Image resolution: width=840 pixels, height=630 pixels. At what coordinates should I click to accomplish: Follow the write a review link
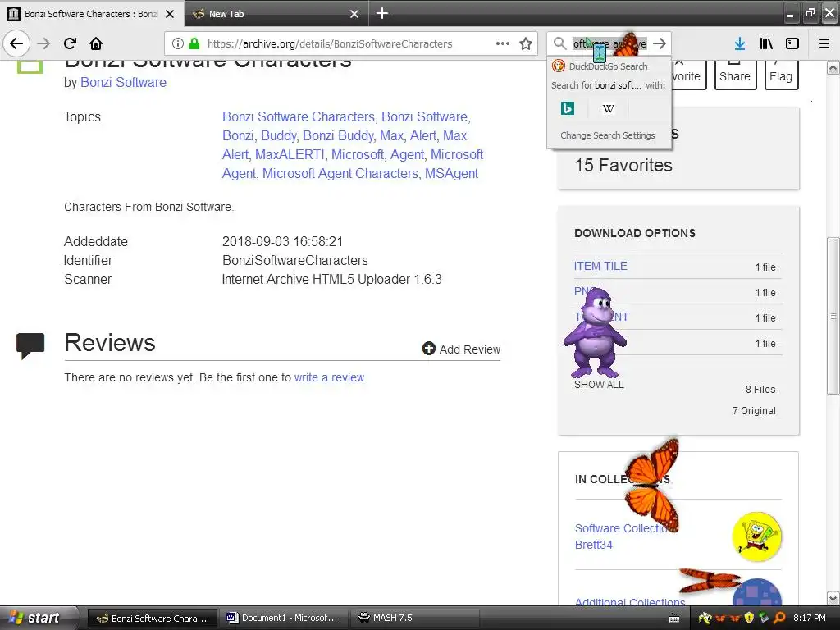point(330,377)
